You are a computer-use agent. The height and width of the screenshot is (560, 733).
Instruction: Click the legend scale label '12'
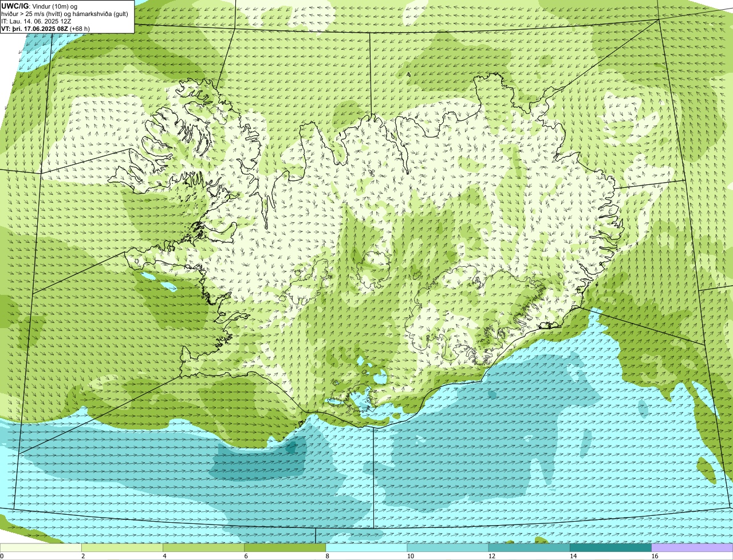click(492, 556)
